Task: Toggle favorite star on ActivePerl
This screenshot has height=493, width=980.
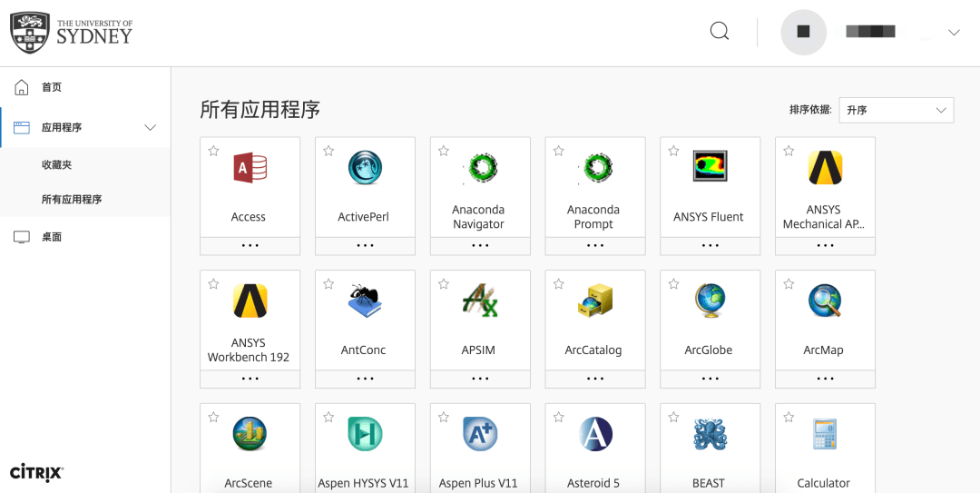Action: click(328, 151)
